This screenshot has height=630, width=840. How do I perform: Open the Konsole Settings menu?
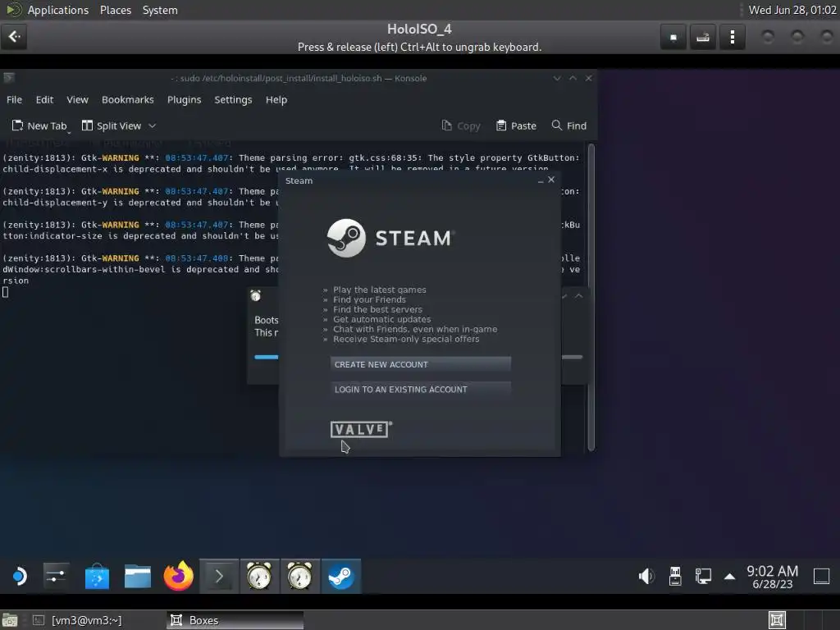pos(233,99)
